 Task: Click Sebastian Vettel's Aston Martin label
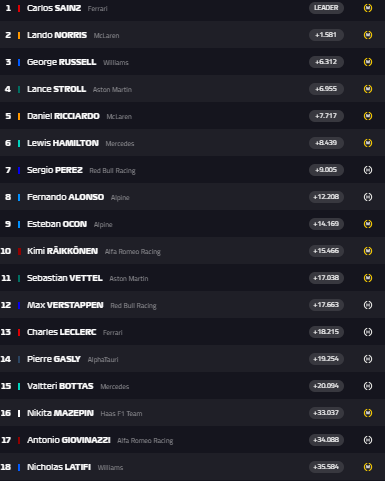coord(129,278)
